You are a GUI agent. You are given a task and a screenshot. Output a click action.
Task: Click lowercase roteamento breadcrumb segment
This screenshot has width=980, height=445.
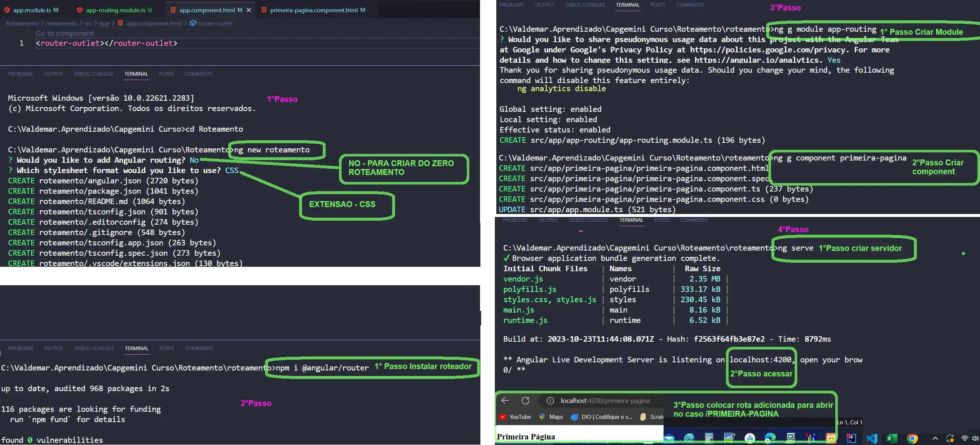tap(61, 23)
